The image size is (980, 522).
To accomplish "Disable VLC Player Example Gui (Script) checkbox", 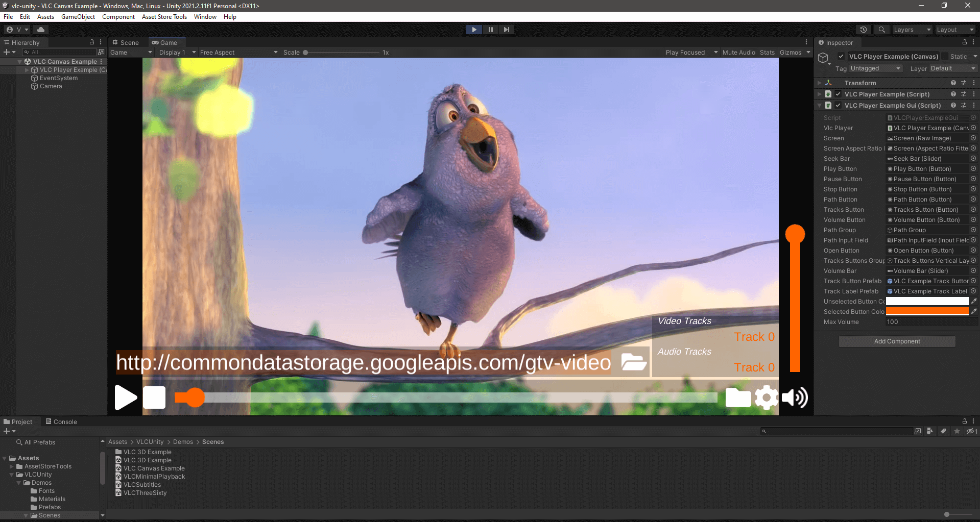I will [x=838, y=105].
